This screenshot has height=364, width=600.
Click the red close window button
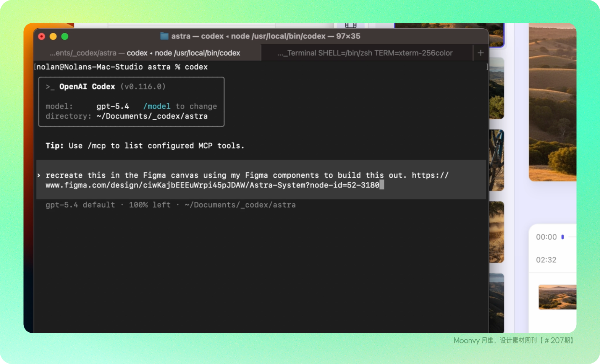pyautogui.click(x=42, y=36)
